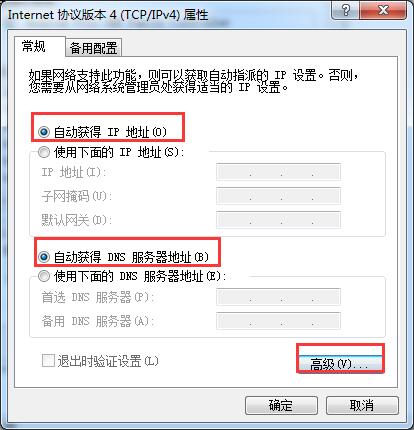414x430 pixels.
Task: Click the 自动获得 IP 地址 label text
Action: 110,132
